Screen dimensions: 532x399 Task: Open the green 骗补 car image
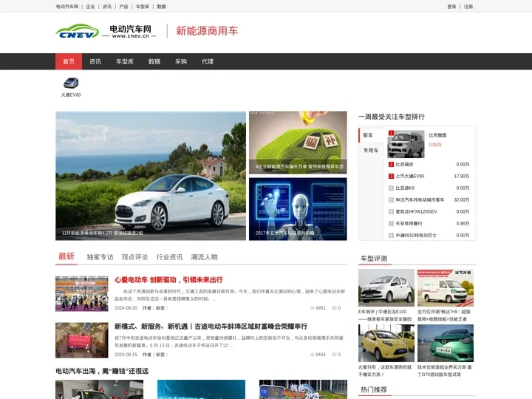(x=298, y=143)
